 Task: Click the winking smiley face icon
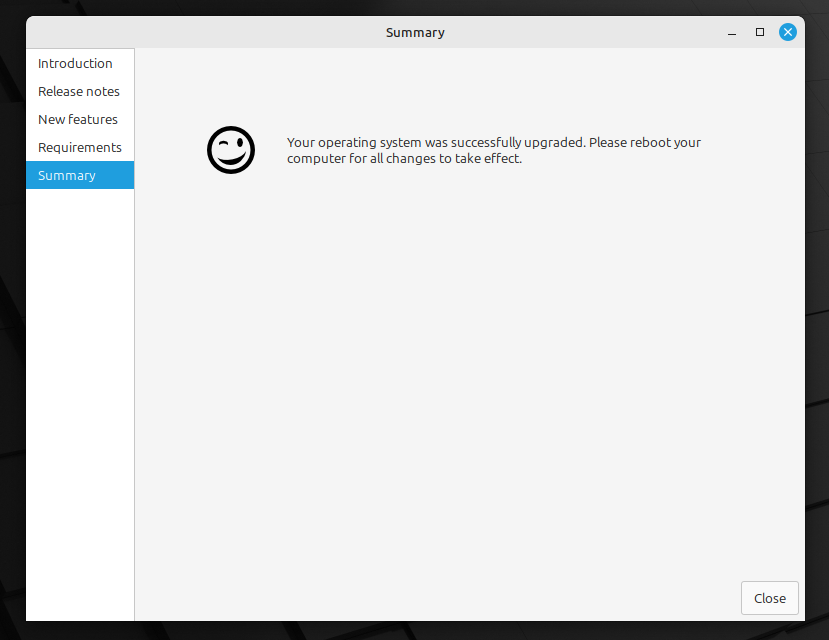click(x=231, y=150)
